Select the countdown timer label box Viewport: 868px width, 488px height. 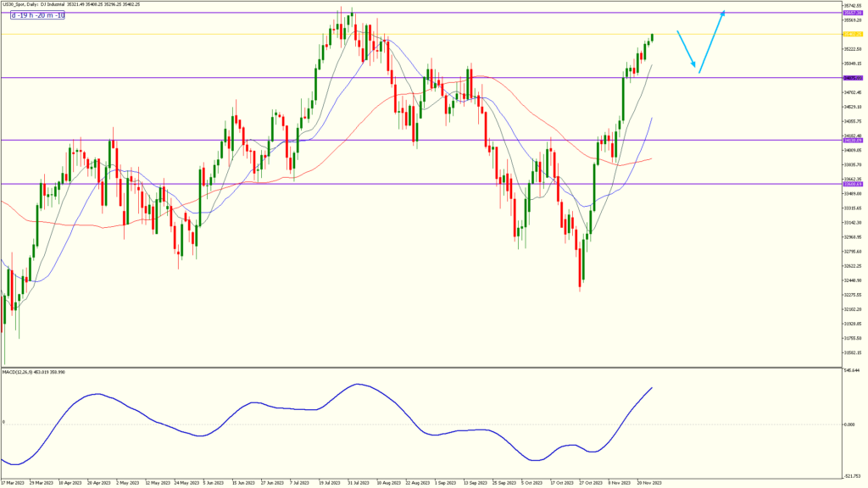pos(40,16)
